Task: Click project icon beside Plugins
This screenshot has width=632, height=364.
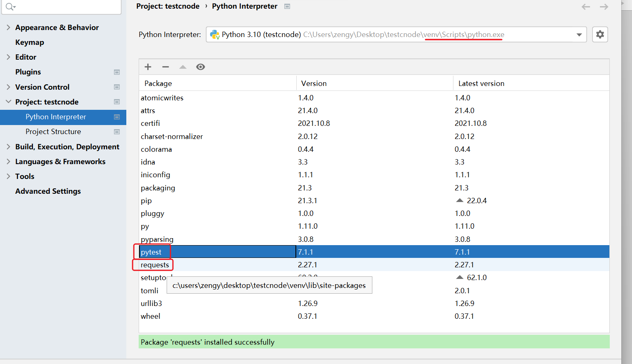Action: point(117,72)
